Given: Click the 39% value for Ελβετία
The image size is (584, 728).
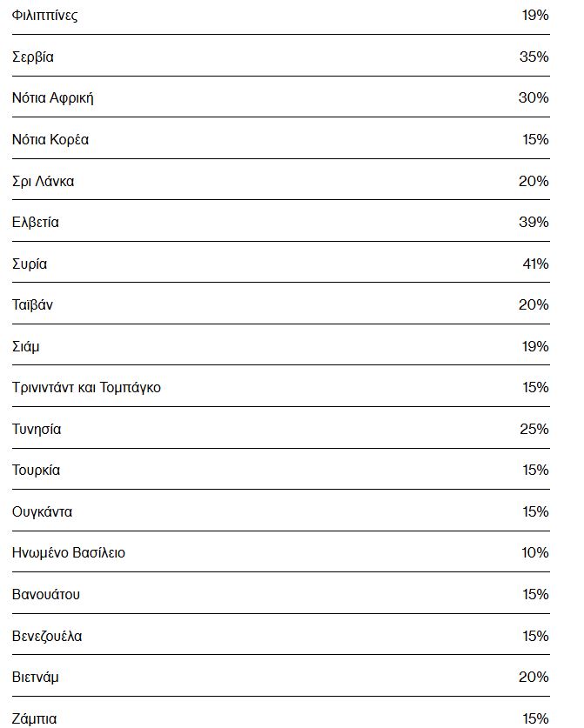Looking at the screenshot, I should click(x=534, y=222).
